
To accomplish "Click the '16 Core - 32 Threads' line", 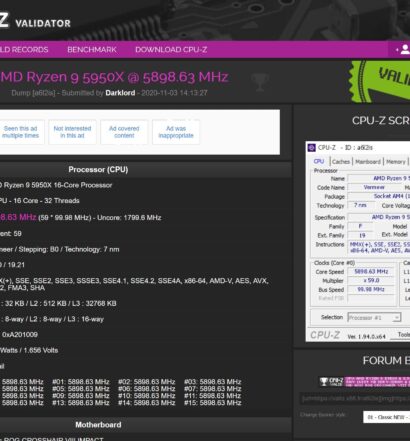I will [x=46, y=201].
